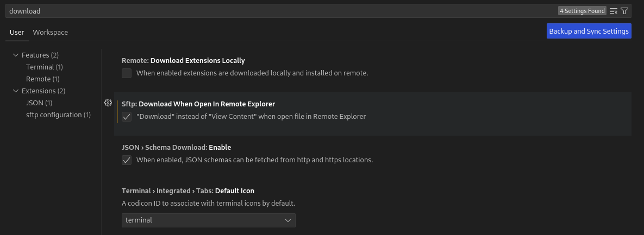Open the Default Icon terminal dropdown
644x235 pixels.
[208, 220]
